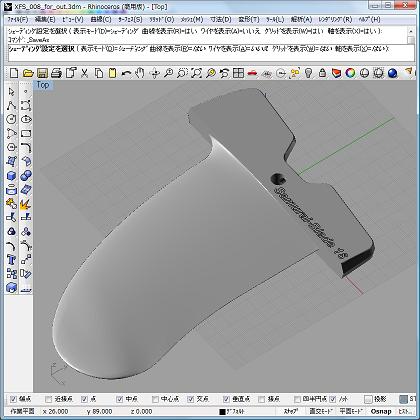Toggle the 垂直点 osnap checkbox
The width and height of the screenshot is (420, 420).
pos(226,399)
